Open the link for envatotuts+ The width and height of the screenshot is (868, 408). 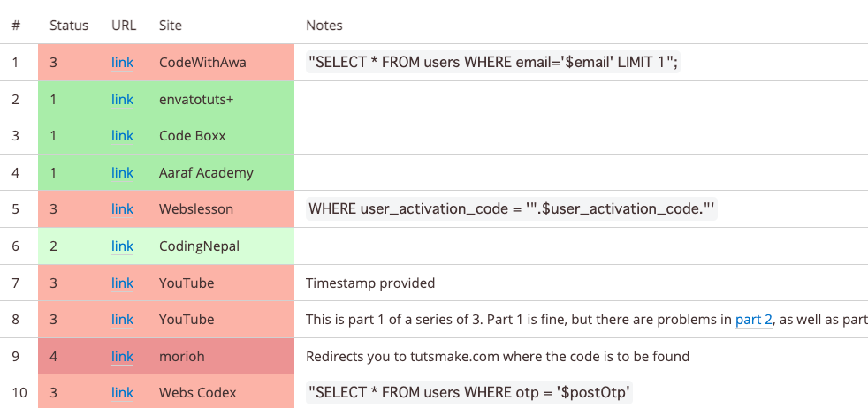[x=122, y=100]
